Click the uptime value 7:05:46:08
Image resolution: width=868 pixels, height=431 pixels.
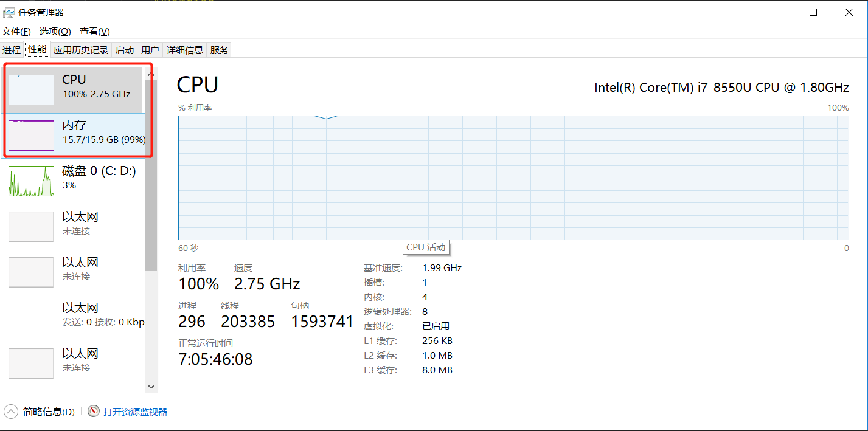point(215,359)
